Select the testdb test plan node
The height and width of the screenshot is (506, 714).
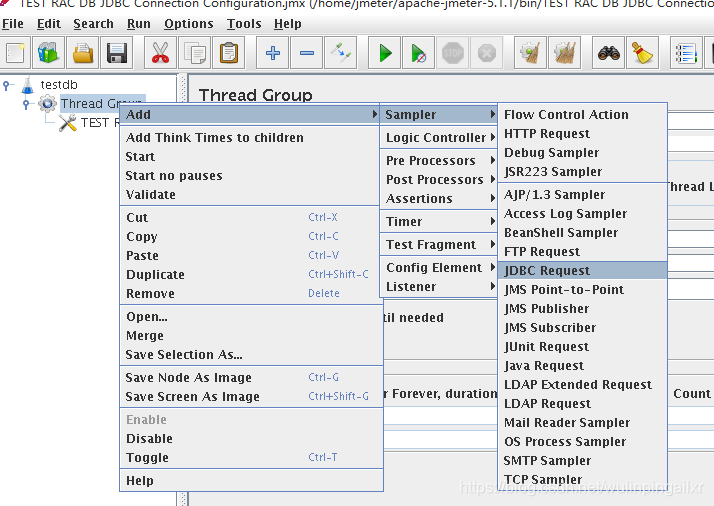click(59, 85)
